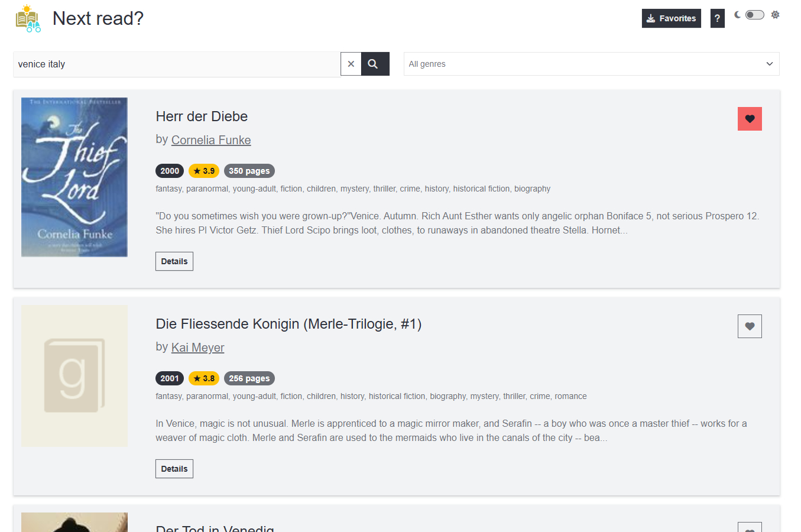Open the Favorites download button
The image size is (801, 532).
pyautogui.click(x=671, y=18)
